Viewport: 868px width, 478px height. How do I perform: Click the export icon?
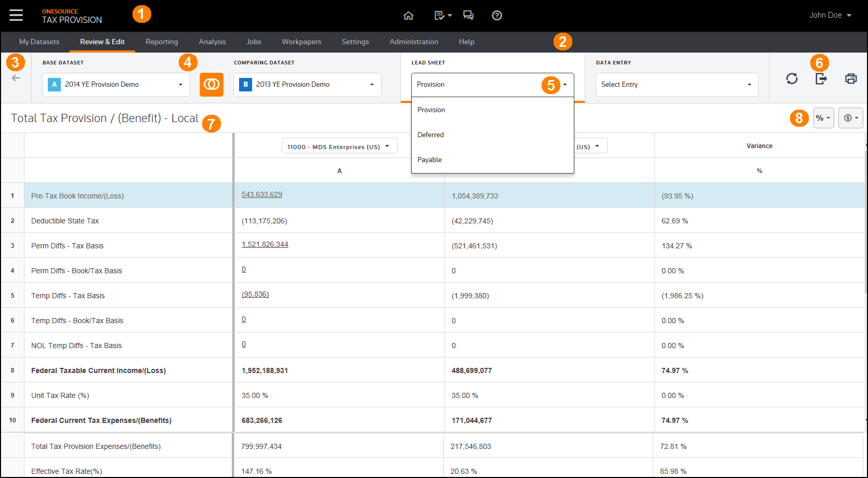click(x=821, y=78)
